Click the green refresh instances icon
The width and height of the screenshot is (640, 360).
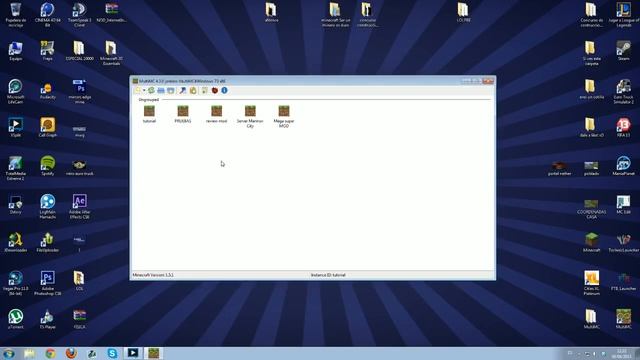[151, 90]
